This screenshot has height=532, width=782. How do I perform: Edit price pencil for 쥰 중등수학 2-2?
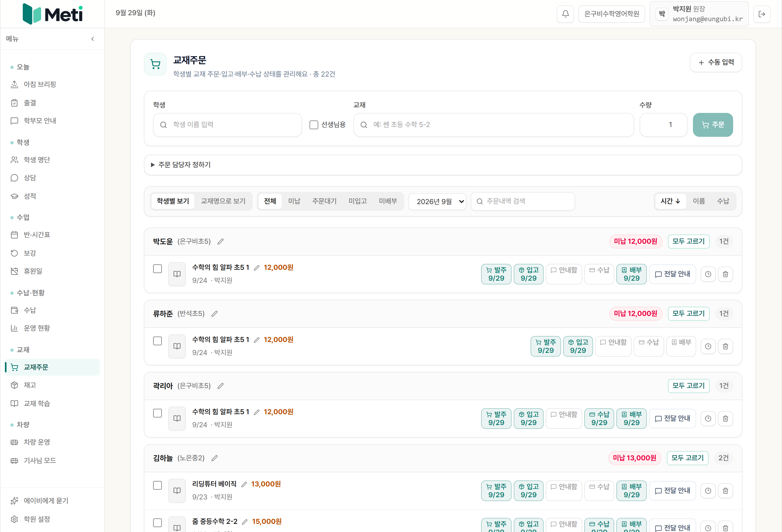tap(245, 522)
